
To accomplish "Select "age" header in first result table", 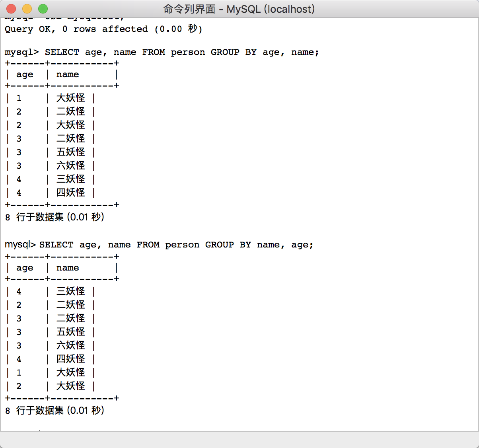I will pyautogui.click(x=25, y=74).
